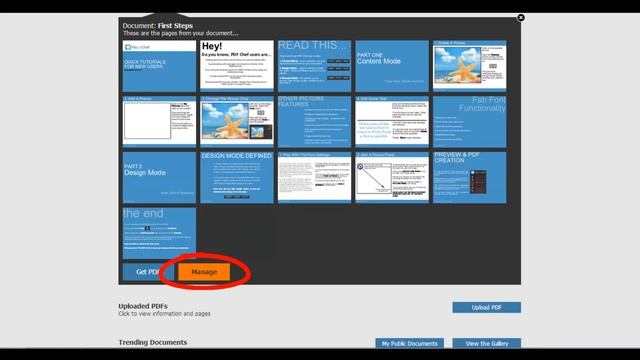Open My Public Documents
This screenshot has height=360, width=640.
(x=409, y=343)
